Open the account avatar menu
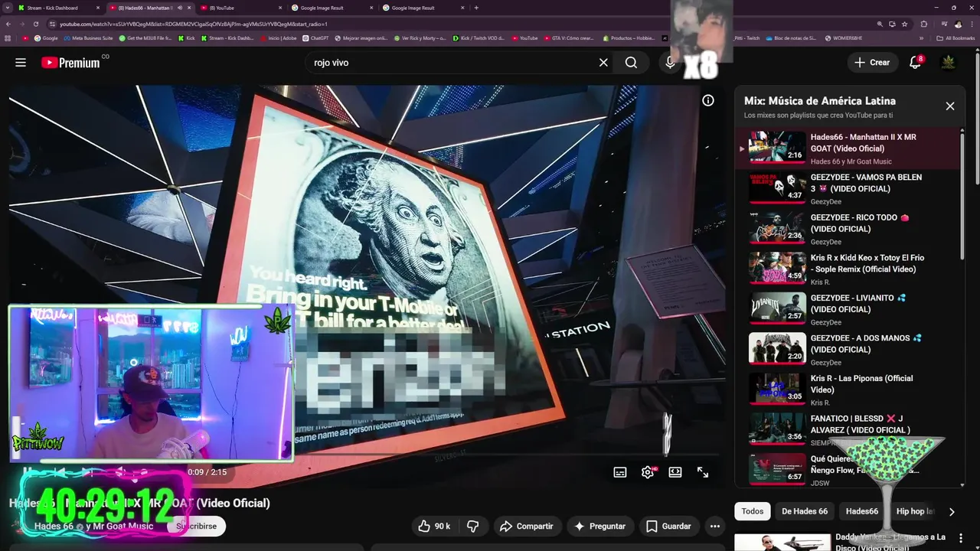The height and width of the screenshot is (551, 980). click(948, 63)
